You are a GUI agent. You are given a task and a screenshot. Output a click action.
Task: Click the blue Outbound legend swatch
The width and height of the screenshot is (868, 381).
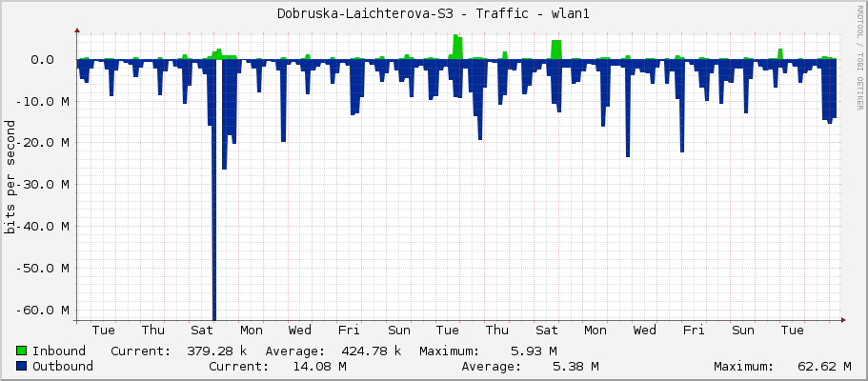click(22, 366)
